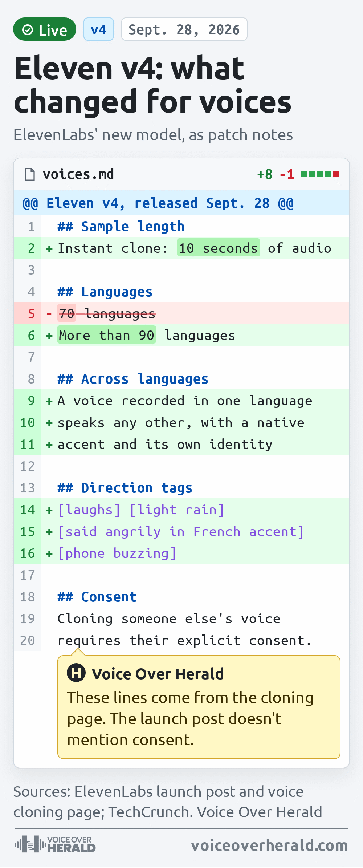Click the '## Direction tags' heading
Screen dimensions: 363x868
(x=125, y=488)
